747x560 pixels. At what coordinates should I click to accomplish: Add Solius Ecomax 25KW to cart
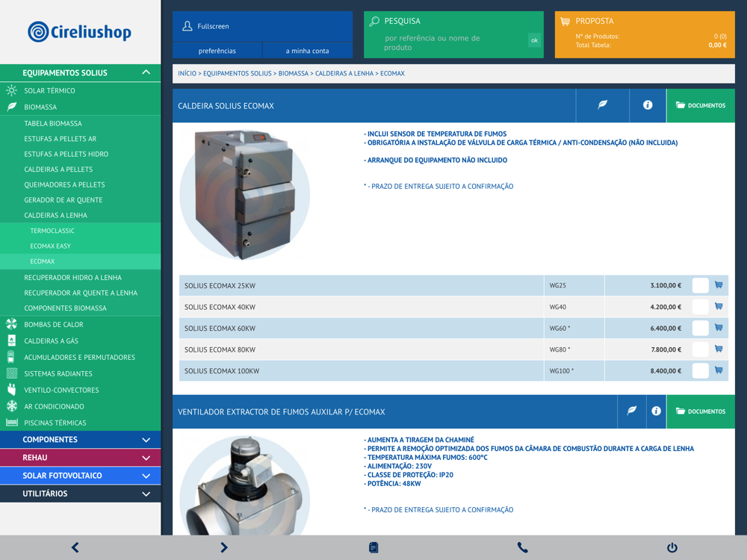tap(719, 285)
